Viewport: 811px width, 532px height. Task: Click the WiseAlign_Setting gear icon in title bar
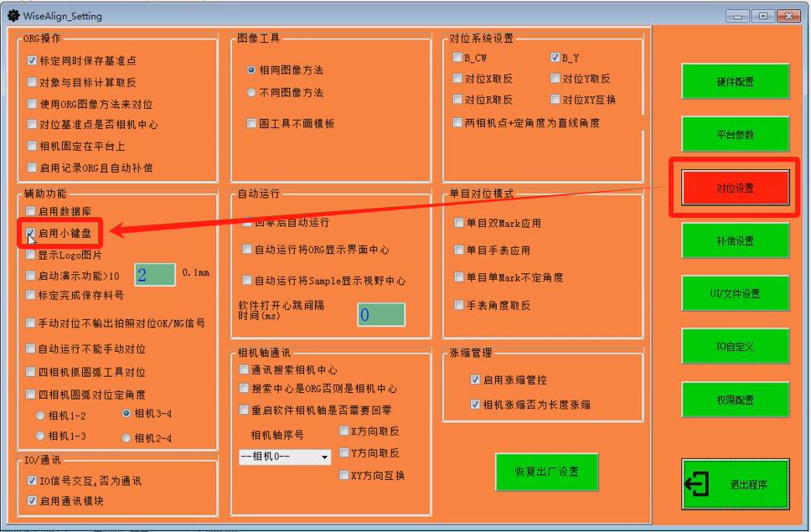coord(13,14)
